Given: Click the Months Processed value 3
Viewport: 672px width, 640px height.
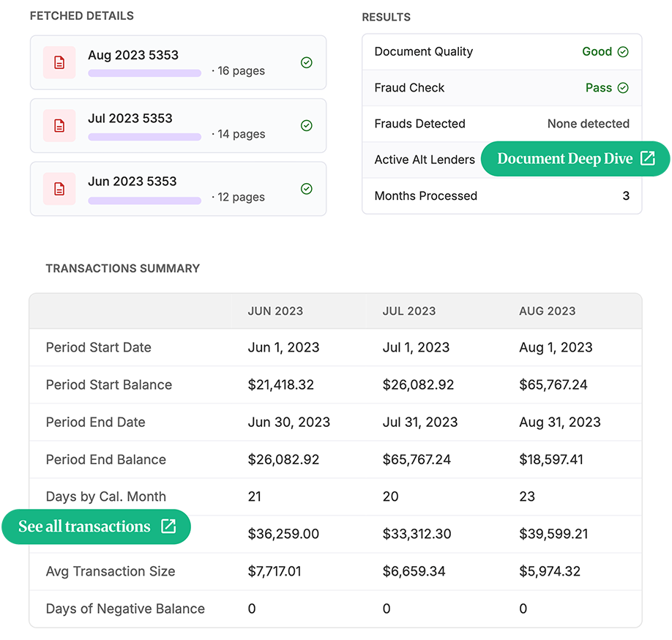Looking at the screenshot, I should 626,196.
